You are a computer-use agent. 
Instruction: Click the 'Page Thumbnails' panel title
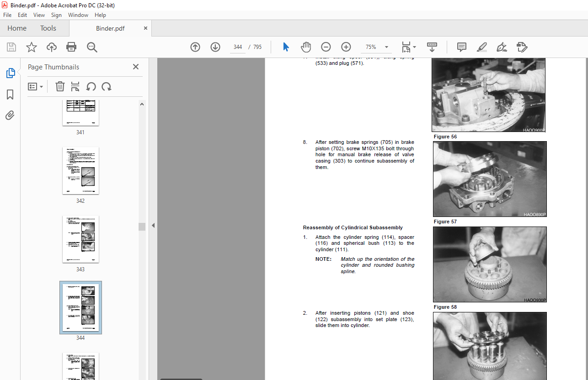coord(53,67)
